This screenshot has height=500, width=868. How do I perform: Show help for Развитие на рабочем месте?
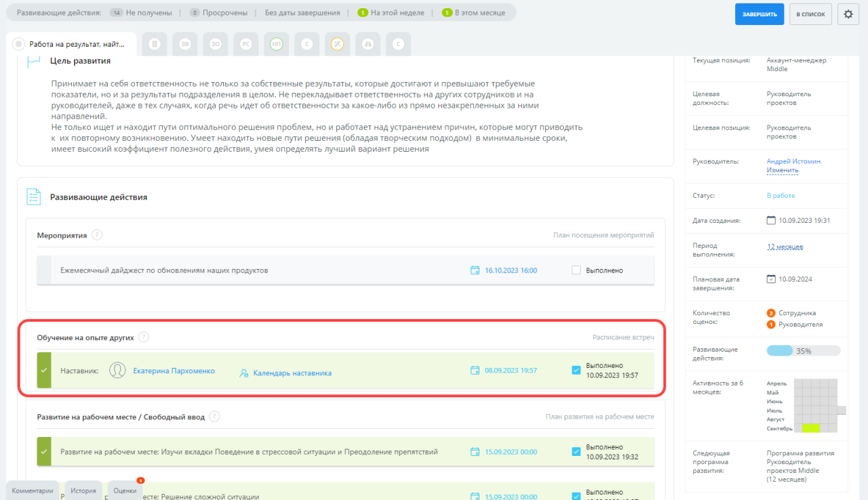tap(214, 417)
